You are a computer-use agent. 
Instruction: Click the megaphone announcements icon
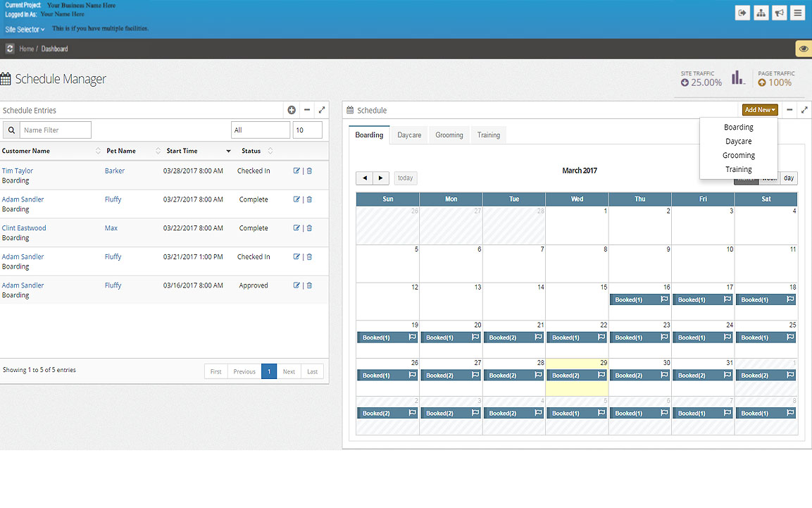click(x=779, y=13)
